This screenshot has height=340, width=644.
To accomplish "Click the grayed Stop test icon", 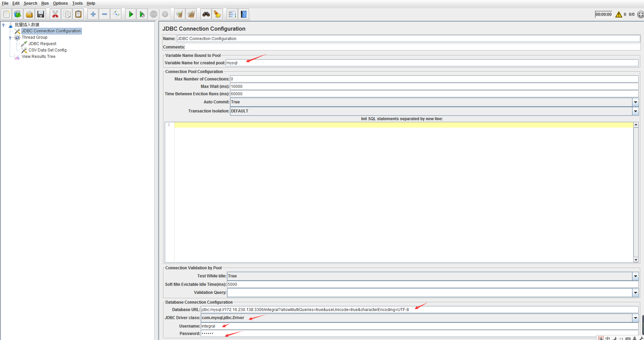I will click(154, 14).
